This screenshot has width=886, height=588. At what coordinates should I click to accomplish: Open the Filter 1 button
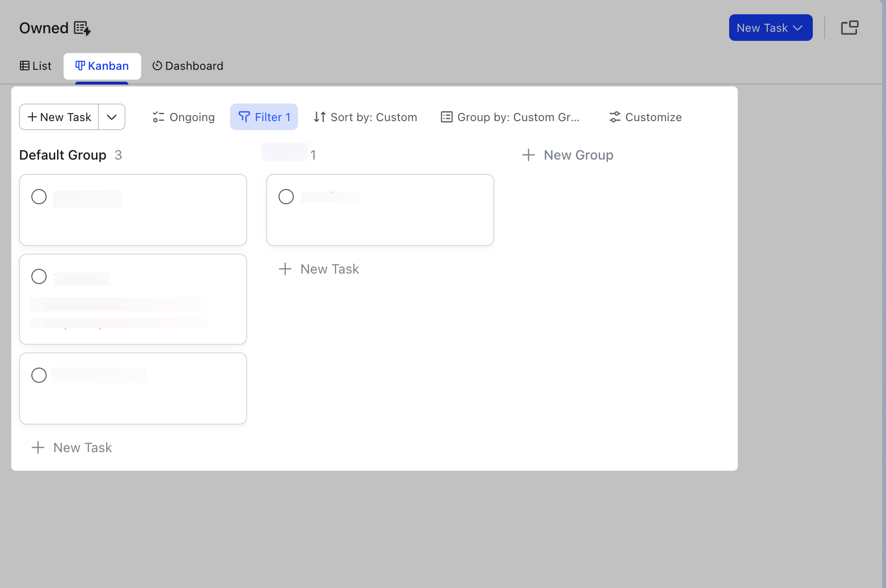(264, 117)
